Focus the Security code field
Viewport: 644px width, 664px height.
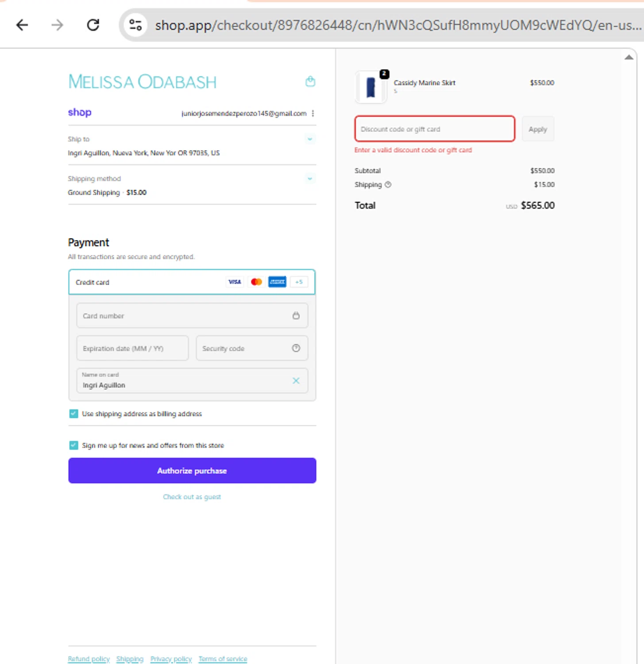(252, 348)
